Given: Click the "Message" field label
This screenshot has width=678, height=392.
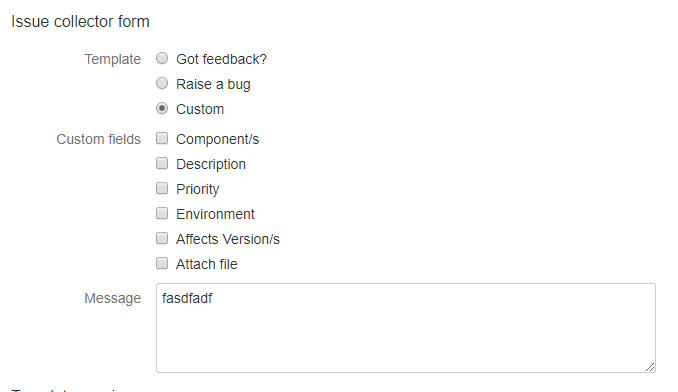Looking at the screenshot, I should [112, 298].
